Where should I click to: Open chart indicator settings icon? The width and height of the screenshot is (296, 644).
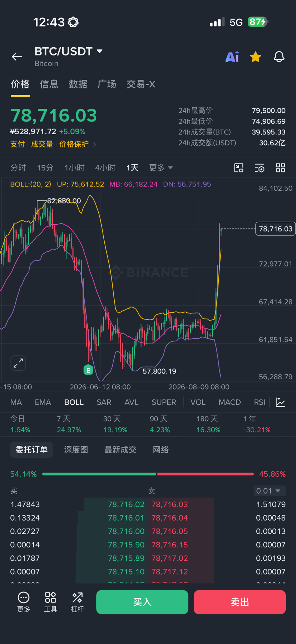click(x=260, y=168)
